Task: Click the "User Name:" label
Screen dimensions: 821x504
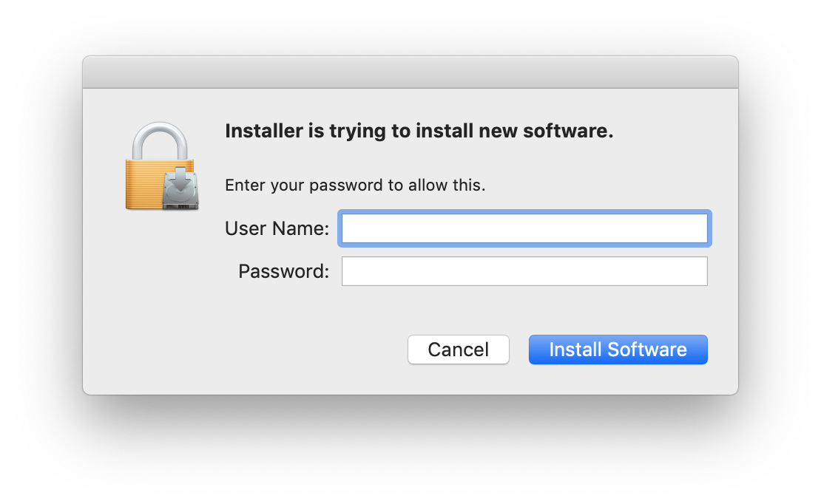Action: [277, 228]
